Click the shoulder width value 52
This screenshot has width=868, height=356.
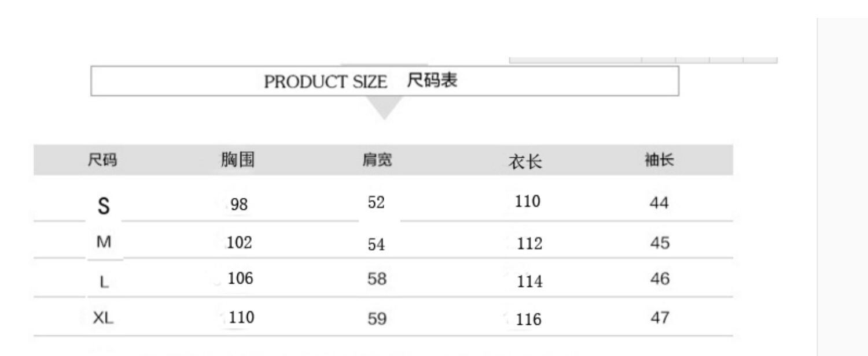(x=376, y=203)
